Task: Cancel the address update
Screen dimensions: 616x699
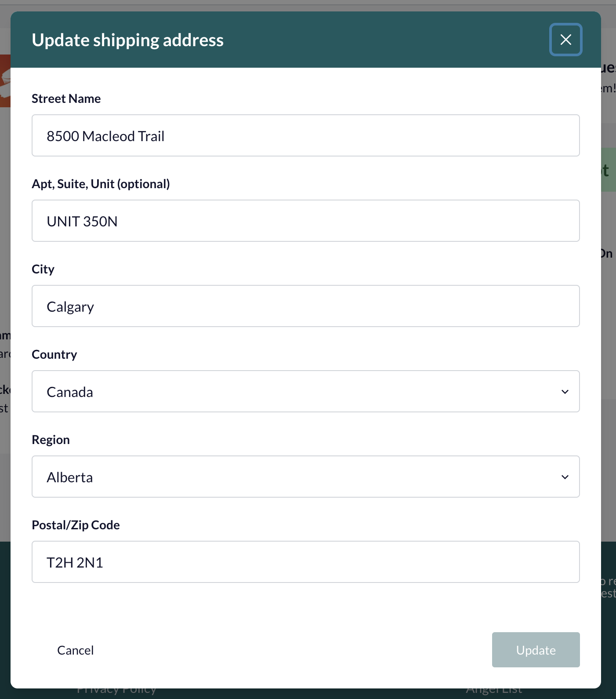Action: point(75,650)
